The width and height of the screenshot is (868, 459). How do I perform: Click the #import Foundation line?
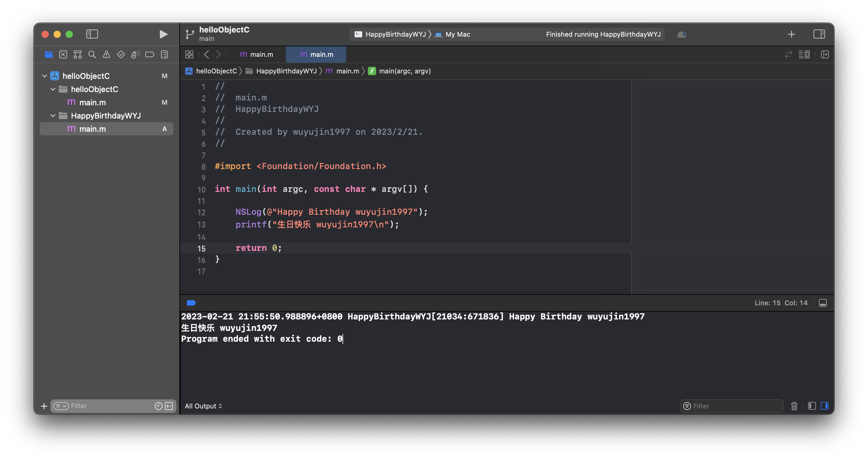point(301,166)
